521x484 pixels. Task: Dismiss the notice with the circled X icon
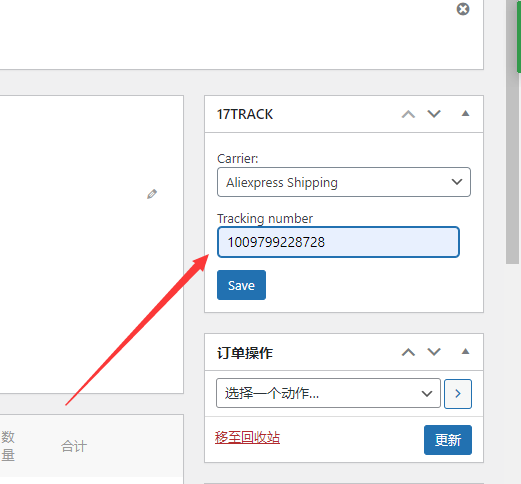coord(463,9)
